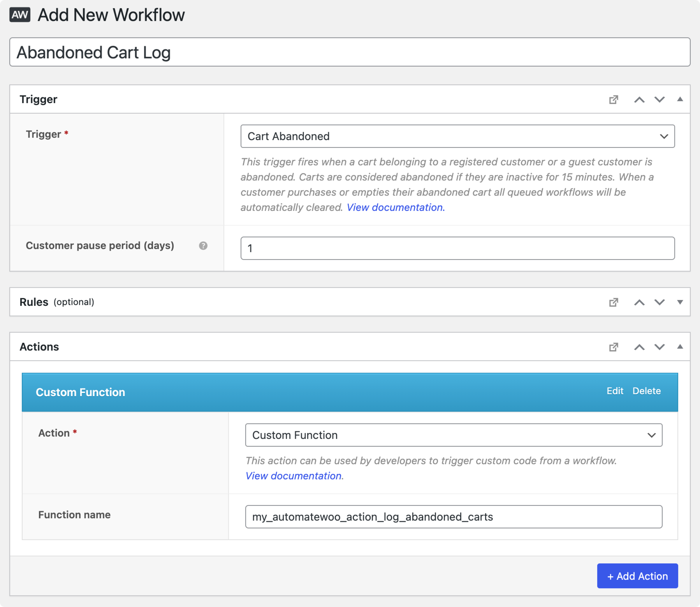
Task: Move the Trigger panel up
Action: (640, 100)
